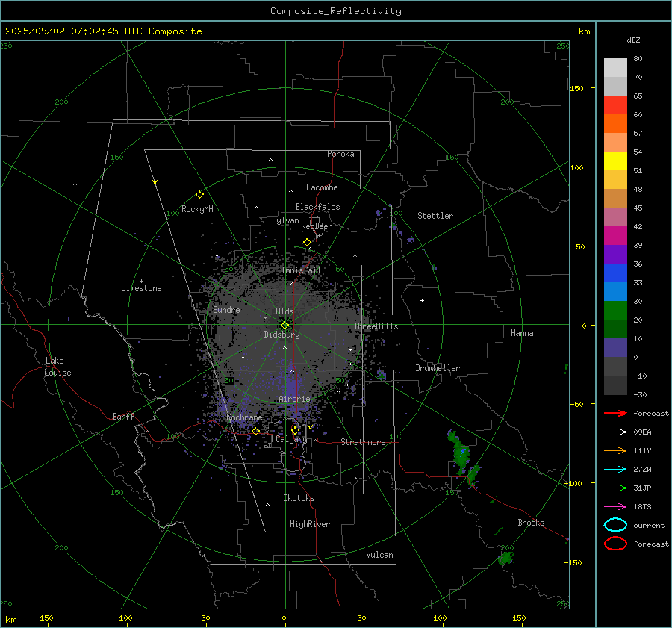This screenshot has height=628, width=672.
Task: Pick the magenta 39–42 dBZ swatch
Action: click(615, 236)
